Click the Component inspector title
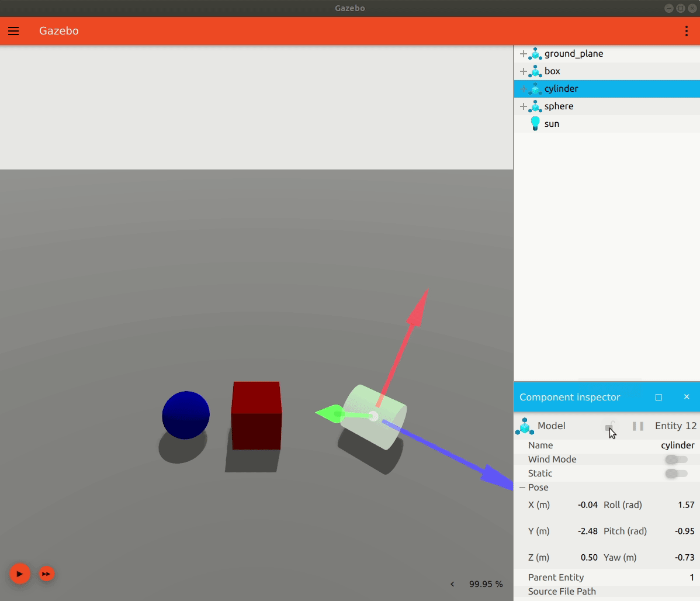Viewport: 700px width, 601px height. click(x=570, y=397)
